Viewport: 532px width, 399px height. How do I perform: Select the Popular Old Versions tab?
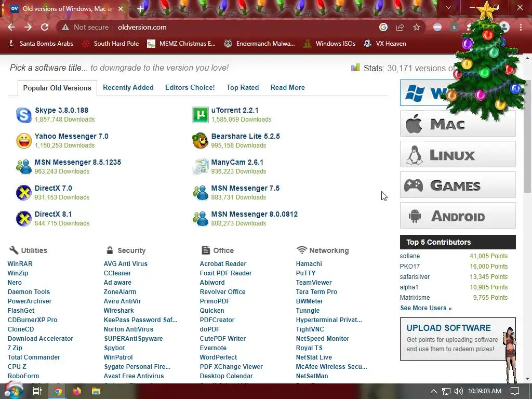coord(57,88)
